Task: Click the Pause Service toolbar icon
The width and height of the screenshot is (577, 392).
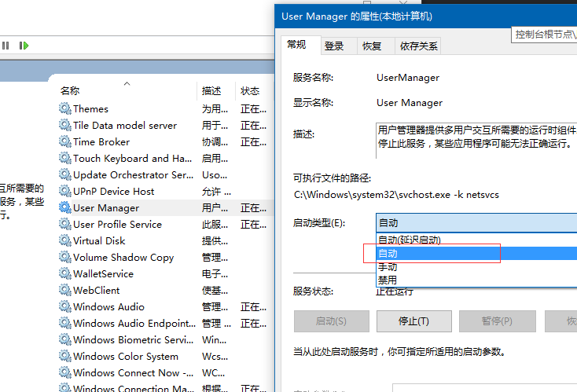Action: [6, 46]
